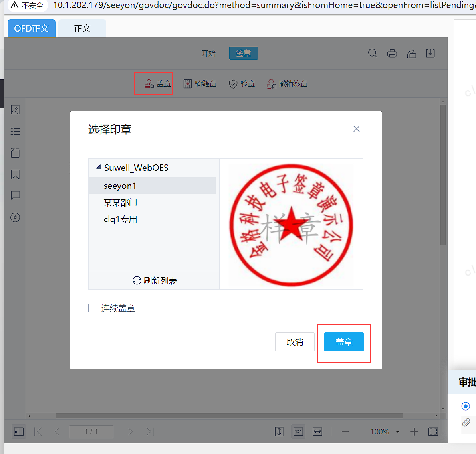The width and height of the screenshot is (476, 454).
Task: Select the 盖章 stamp tool
Action: click(158, 84)
